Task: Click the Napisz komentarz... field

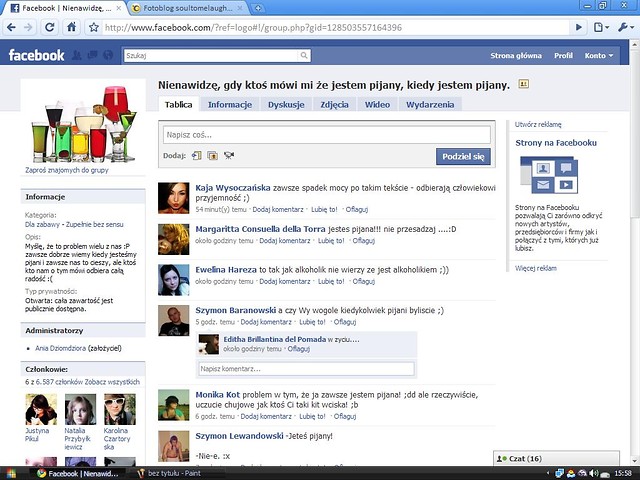Action: coord(306,369)
